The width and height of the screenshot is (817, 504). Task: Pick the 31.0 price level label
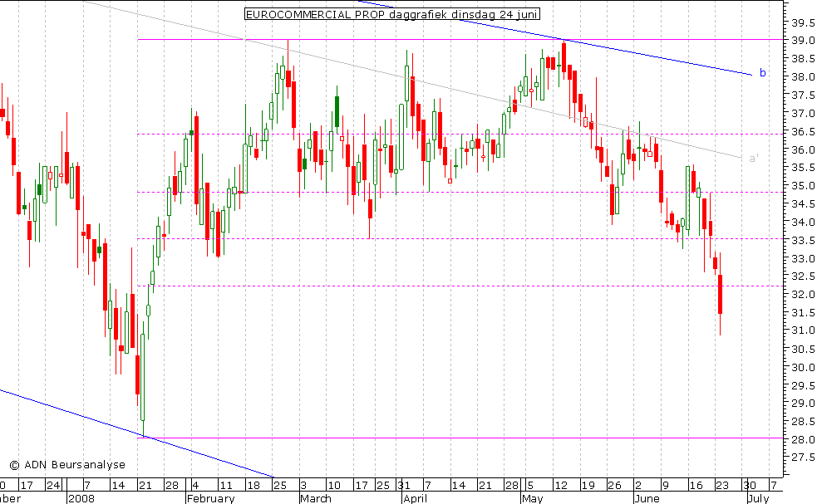tap(803, 330)
